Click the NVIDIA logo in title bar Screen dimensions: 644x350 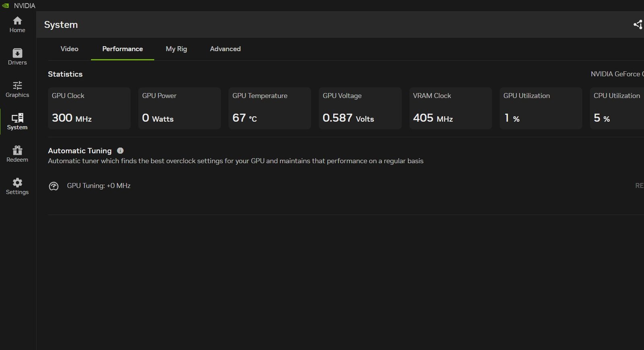(x=6, y=6)
